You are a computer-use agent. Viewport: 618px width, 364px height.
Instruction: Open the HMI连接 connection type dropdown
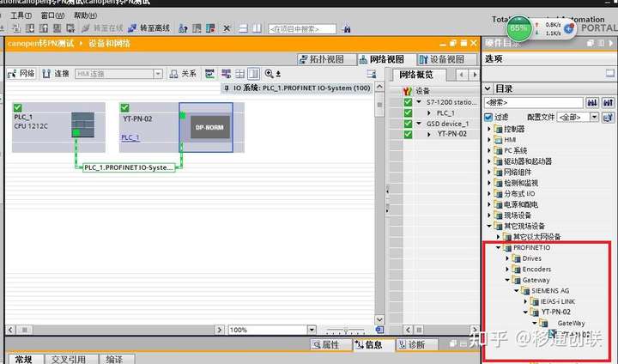(158, 74)
